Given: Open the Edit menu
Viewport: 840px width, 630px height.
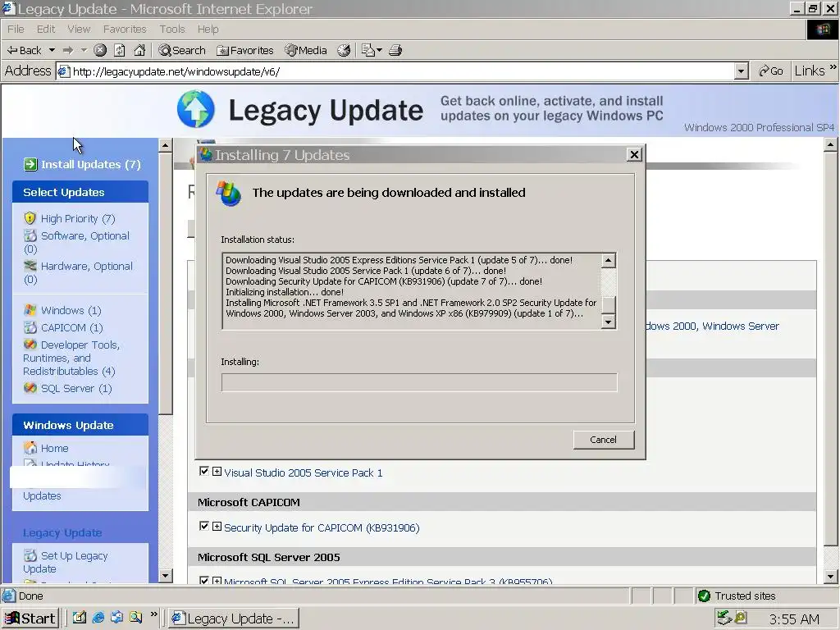Looking at the screenshot, I should tap(46, 29).
